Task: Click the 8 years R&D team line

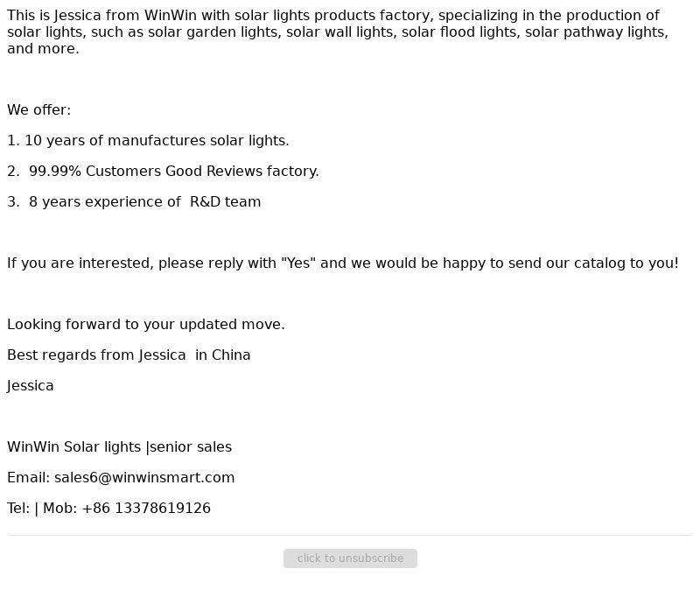Action: coord(134,202)
